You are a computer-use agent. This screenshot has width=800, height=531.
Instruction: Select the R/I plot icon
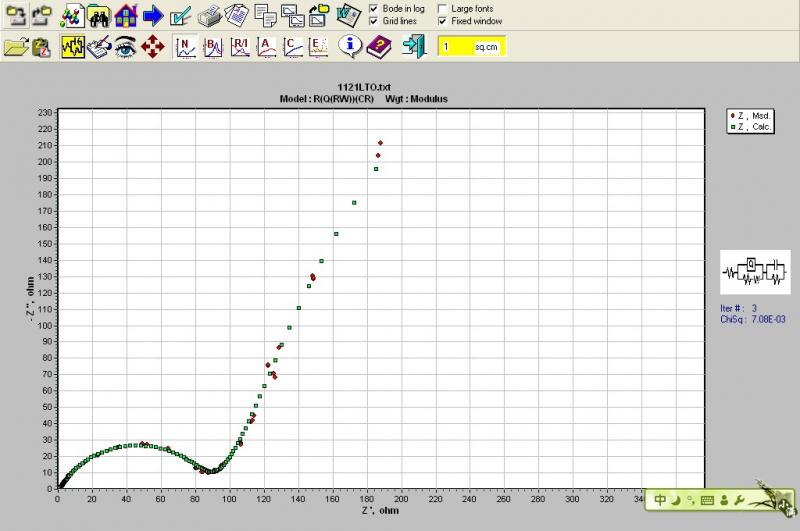point(239,46)
